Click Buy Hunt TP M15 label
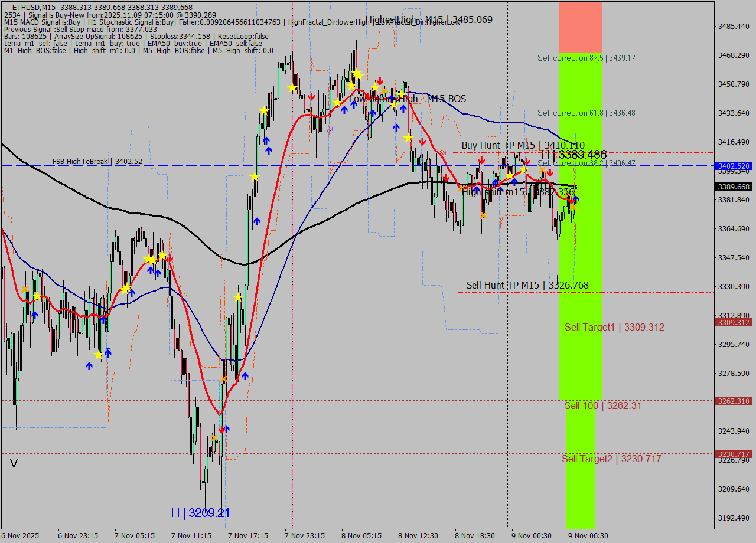 [523, 145]
